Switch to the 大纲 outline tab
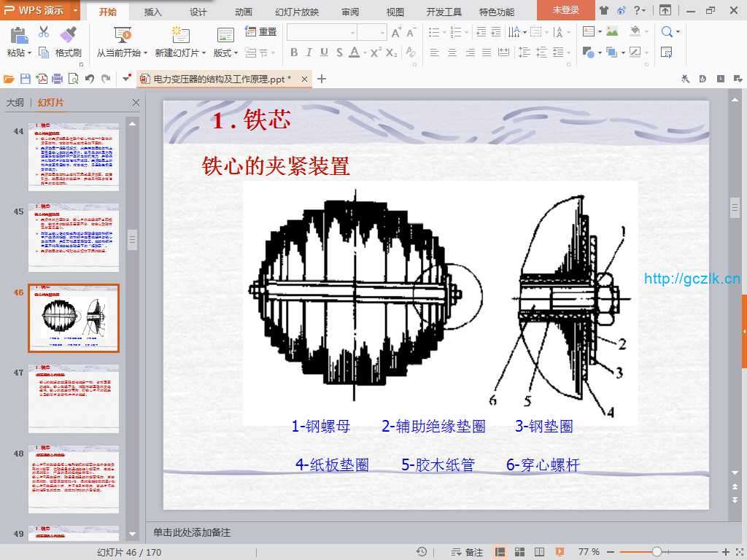The width and height of the screenshot is (747, 560). tap(15, 103)
